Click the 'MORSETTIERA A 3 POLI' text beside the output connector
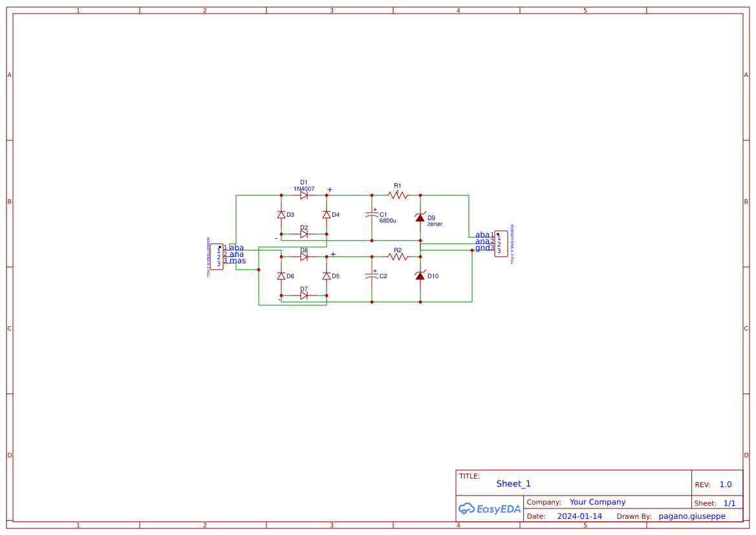Viewport: 756px width, 535px height. 512,244
